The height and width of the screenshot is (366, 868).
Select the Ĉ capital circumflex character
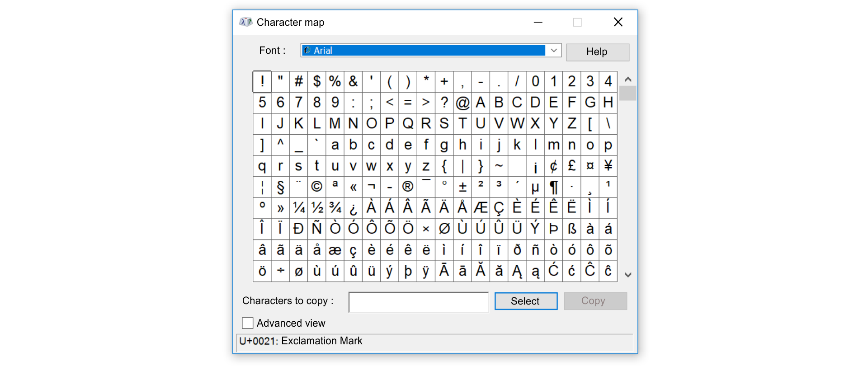[590, 271]
